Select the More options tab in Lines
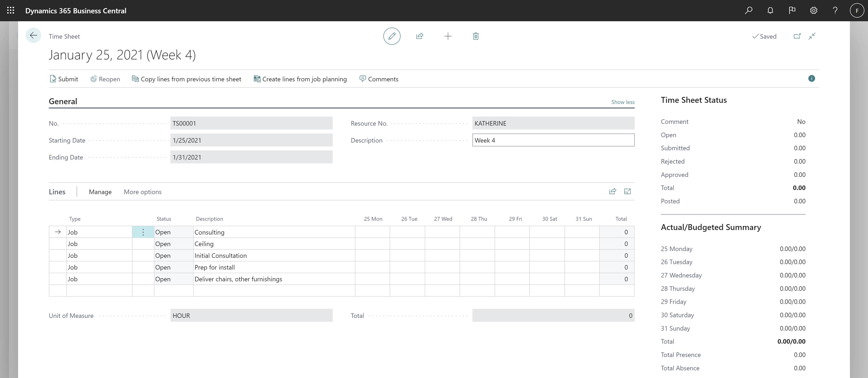The image size is (868, 378). coord(142,191)
